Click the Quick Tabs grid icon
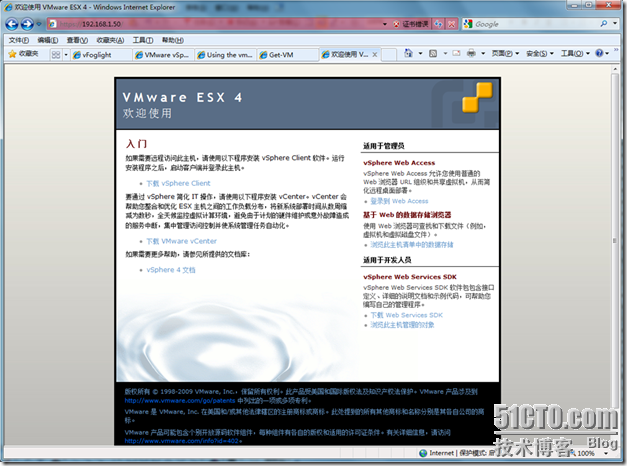627x466 pixels. click(56, 54)
